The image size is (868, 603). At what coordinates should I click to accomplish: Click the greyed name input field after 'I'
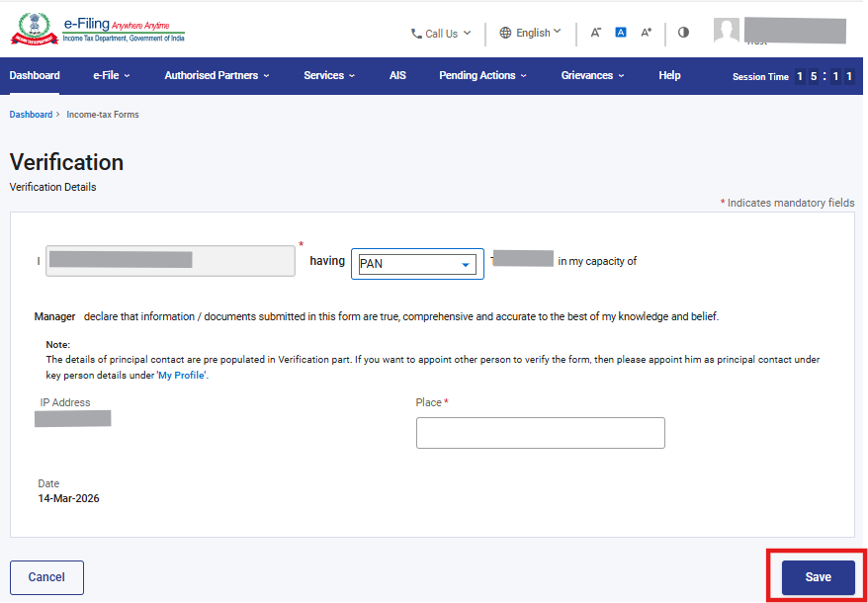click(x=170, y=260)
